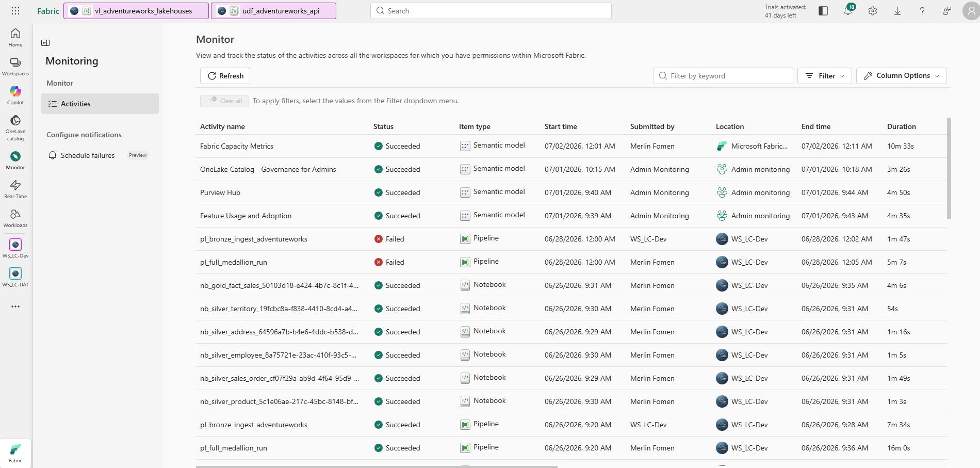Click the Pipeline icon in failed pl_bronze_ingest_adventureworks row
This screenshot has height=468, width=980.
(465, 239)
